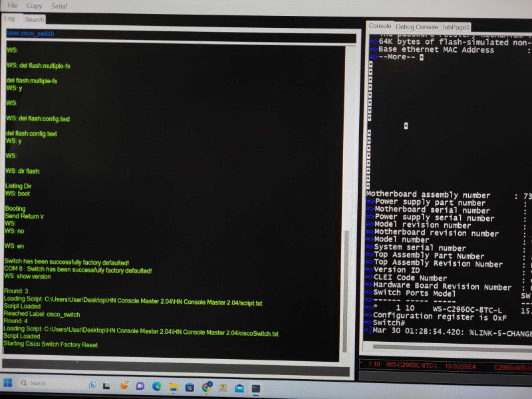Click the console panel horizontal scrollbar

453,348
